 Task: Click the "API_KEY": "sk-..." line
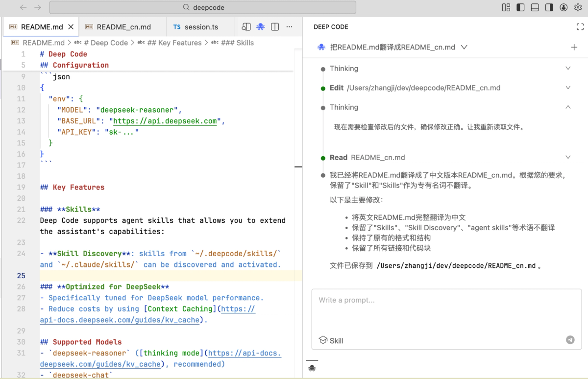click(98, 132)
